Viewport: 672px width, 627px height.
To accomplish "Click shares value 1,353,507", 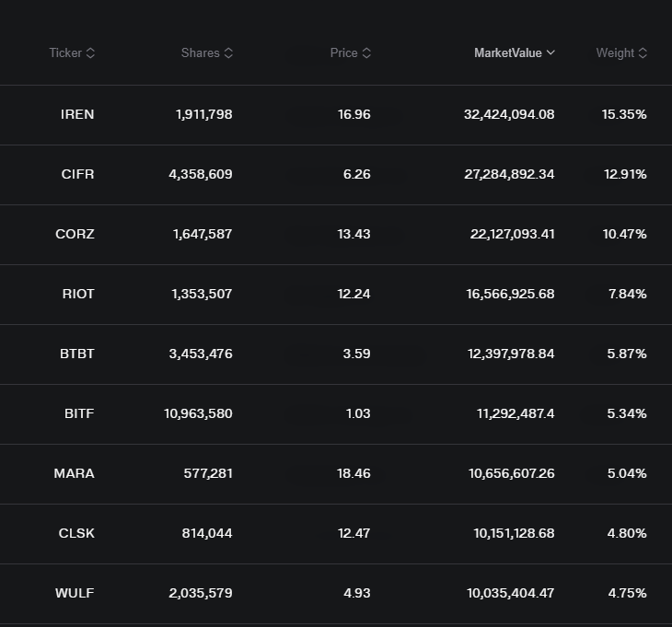I will coord(202,294).
